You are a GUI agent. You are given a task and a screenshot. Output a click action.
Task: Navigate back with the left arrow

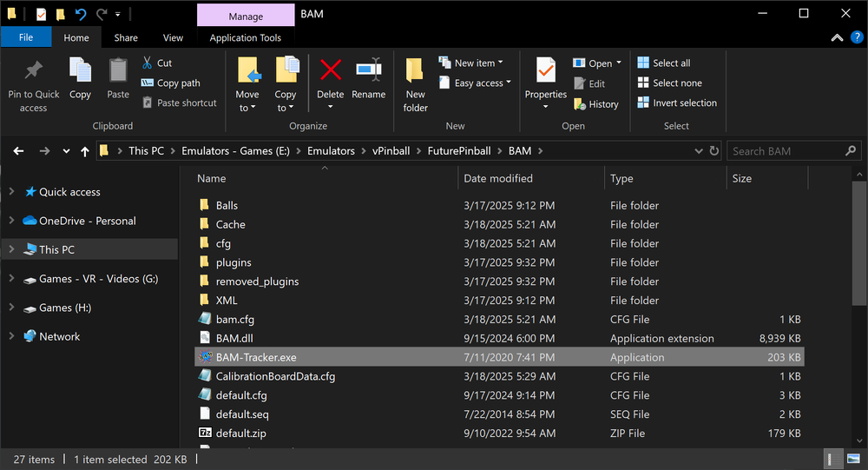pos(19,151)
